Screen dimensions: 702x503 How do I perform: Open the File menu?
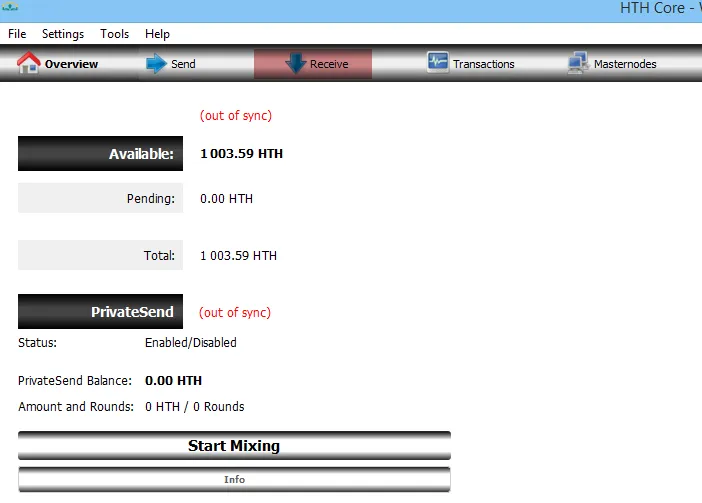17,34
